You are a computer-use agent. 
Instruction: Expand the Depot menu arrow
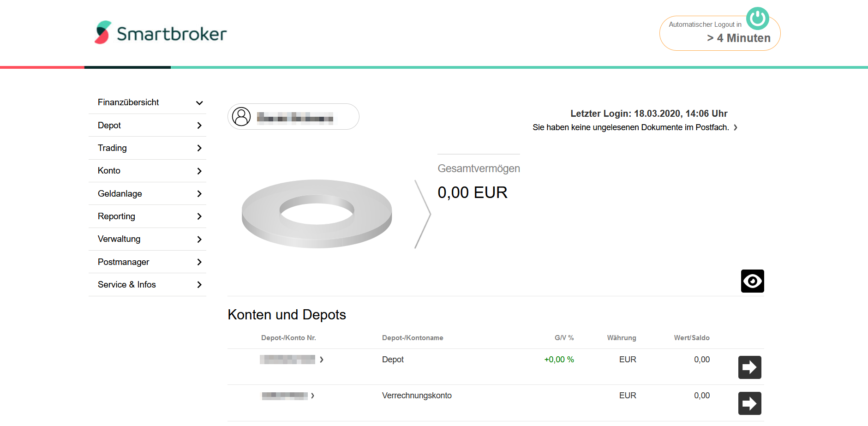199,126
